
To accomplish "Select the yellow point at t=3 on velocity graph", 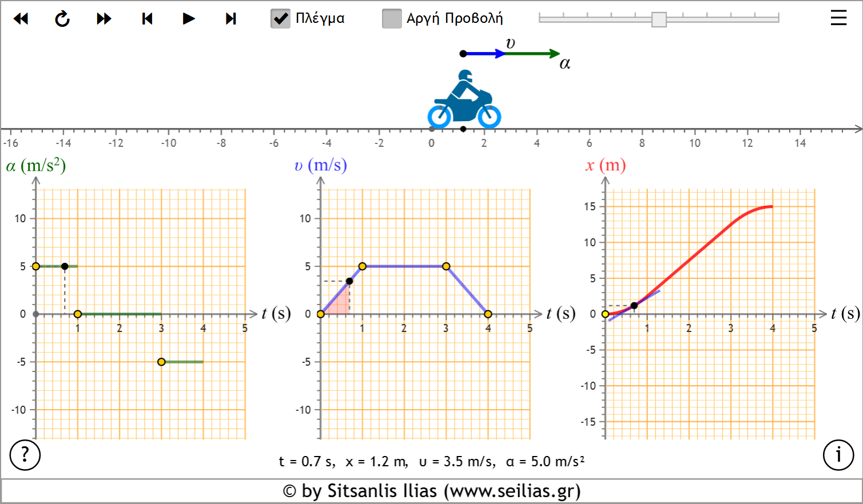I will (446, 266).
